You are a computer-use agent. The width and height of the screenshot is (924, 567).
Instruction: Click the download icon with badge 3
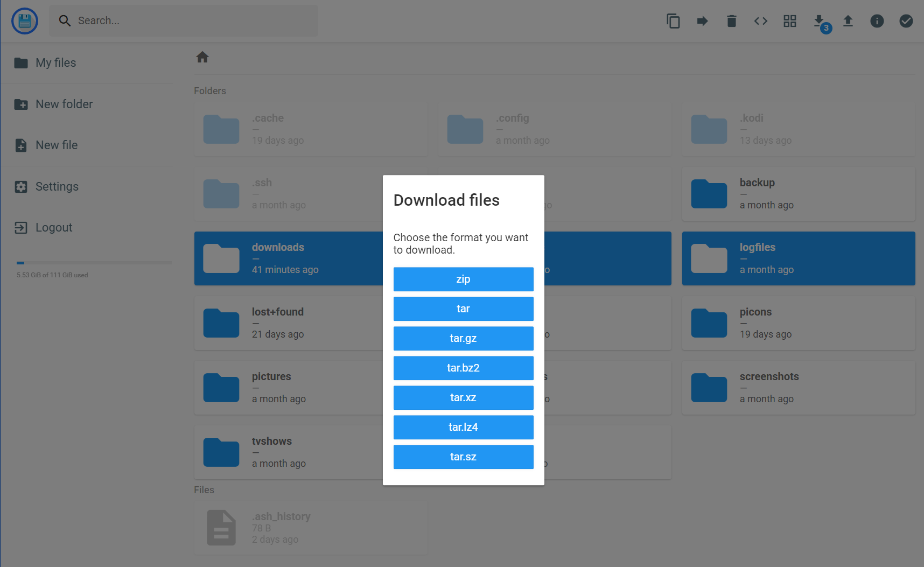coord(819,21)
